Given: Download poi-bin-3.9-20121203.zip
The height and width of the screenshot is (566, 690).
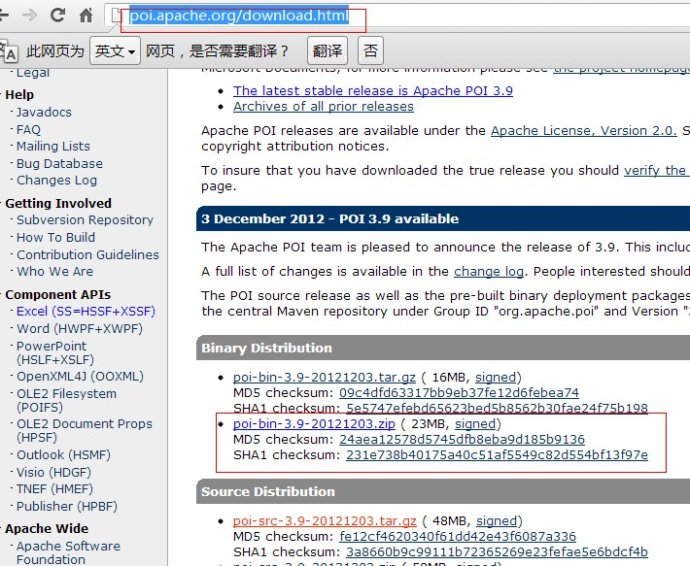Looking at the screenshot, I should [314, 424].
